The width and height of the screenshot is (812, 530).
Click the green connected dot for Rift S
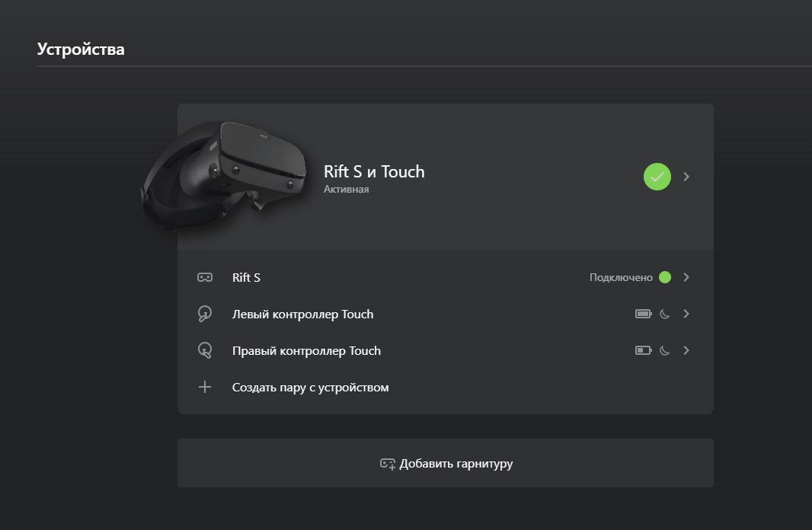point(665,277)
